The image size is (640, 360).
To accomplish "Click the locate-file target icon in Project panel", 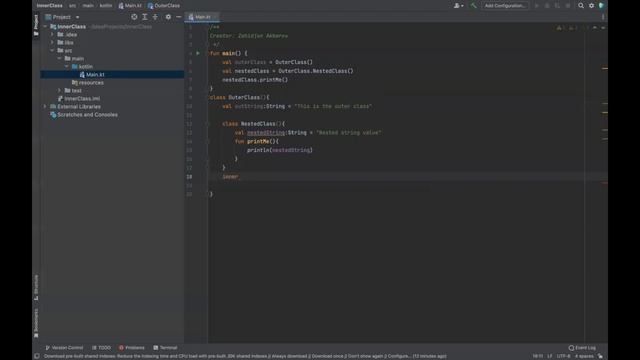I will click(x=134, y=17).
